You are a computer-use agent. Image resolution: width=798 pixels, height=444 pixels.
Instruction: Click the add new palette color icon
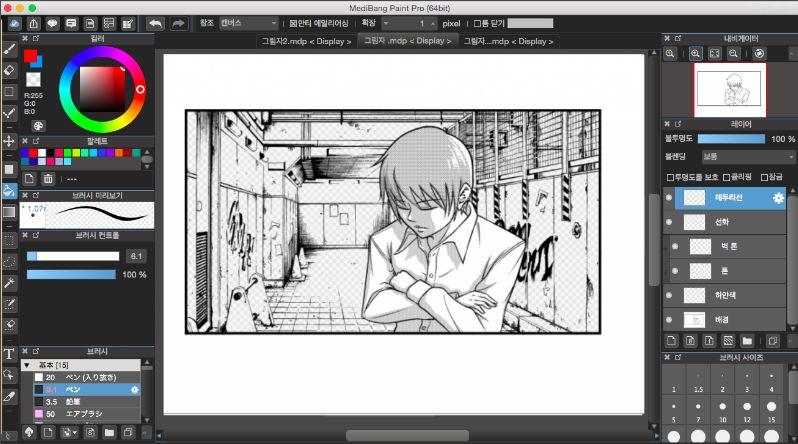pos(29,179)
